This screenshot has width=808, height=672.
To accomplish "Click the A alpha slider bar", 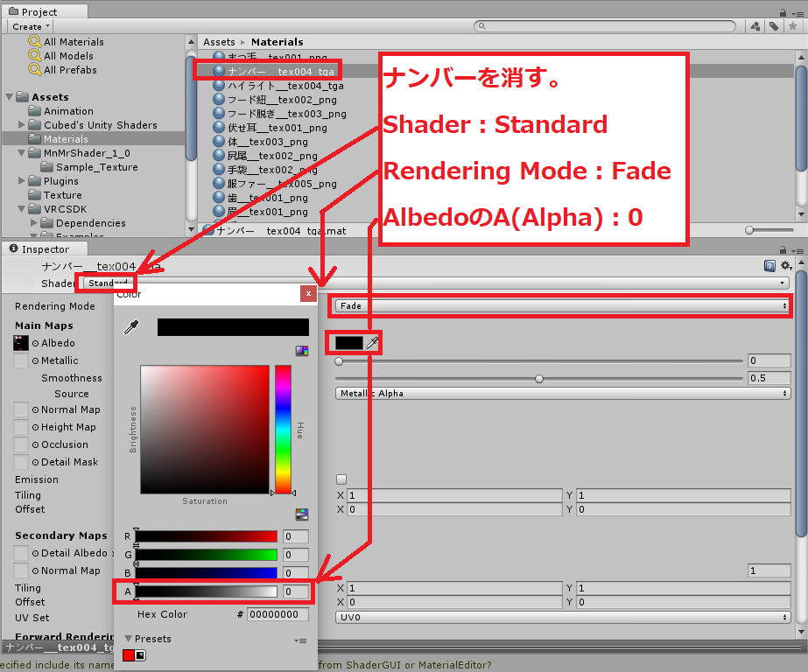I will coord(206,591).
